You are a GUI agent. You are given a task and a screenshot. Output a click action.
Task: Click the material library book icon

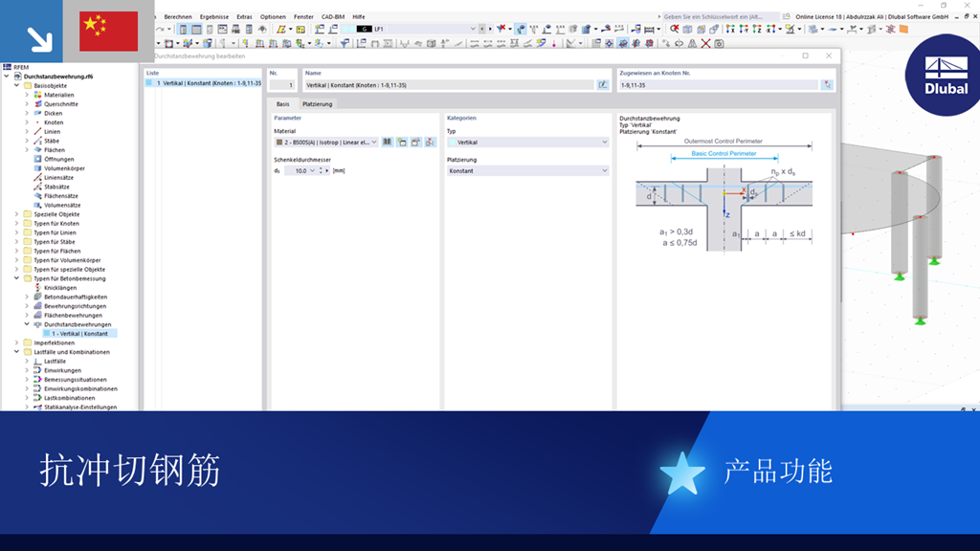(388, 143)
